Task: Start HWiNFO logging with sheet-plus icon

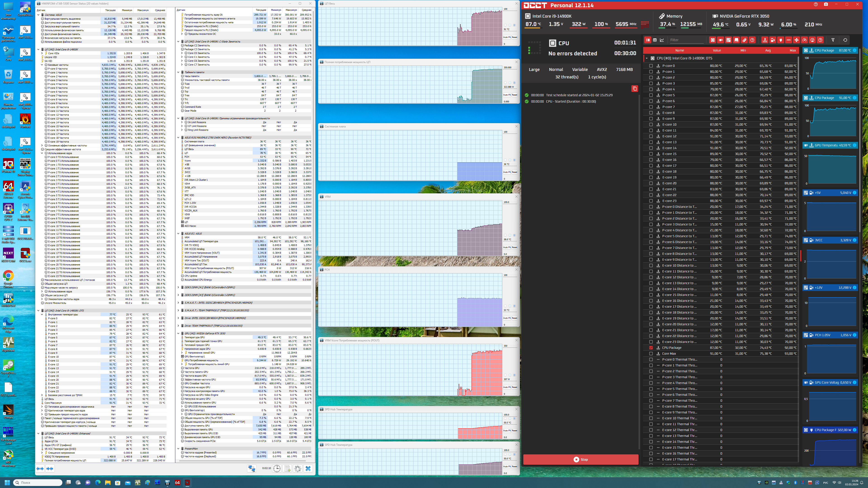Action: point(287,469)
